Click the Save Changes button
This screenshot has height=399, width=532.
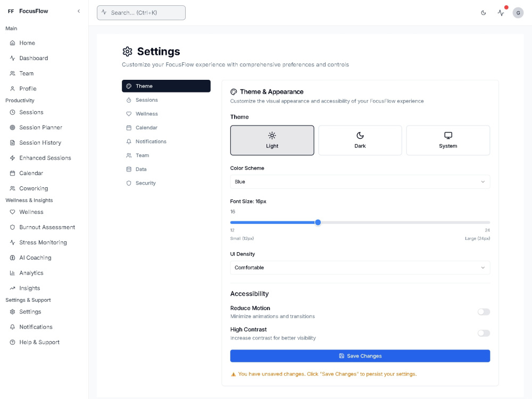360,356
